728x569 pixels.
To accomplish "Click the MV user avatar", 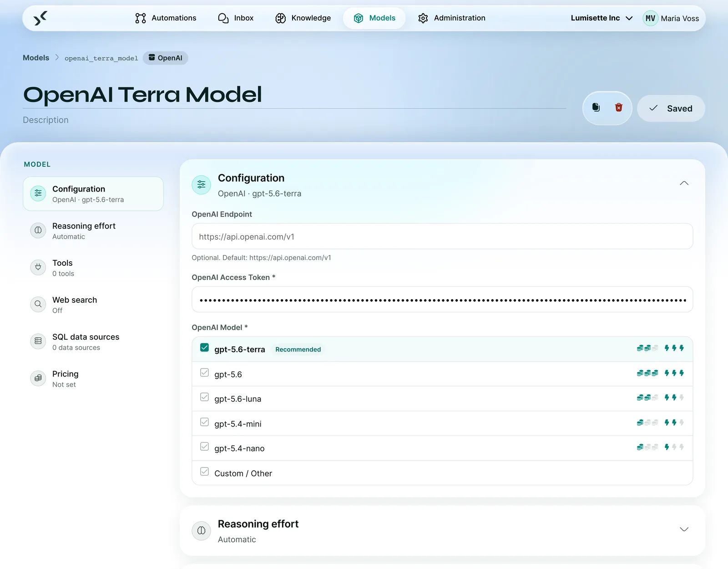I will pyautogui.click(x=650, y=18).
